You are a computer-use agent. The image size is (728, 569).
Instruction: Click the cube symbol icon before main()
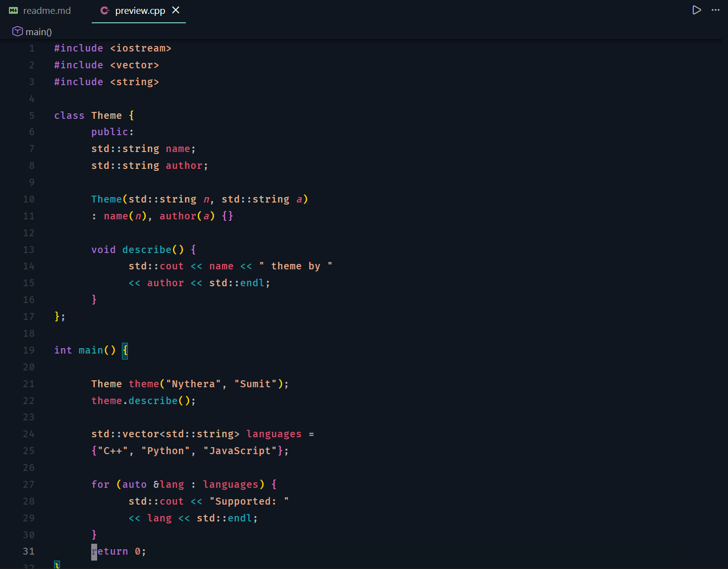click(x=17, y=31)
